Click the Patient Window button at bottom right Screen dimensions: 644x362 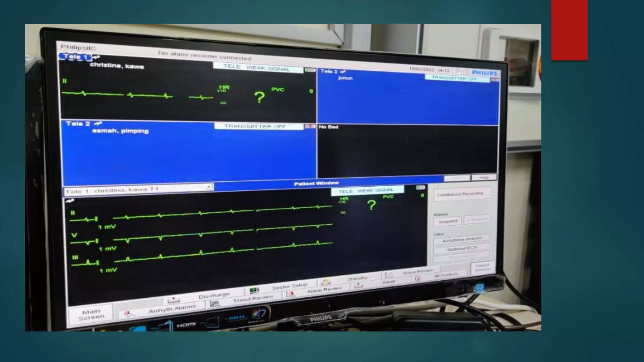[482, 268]
